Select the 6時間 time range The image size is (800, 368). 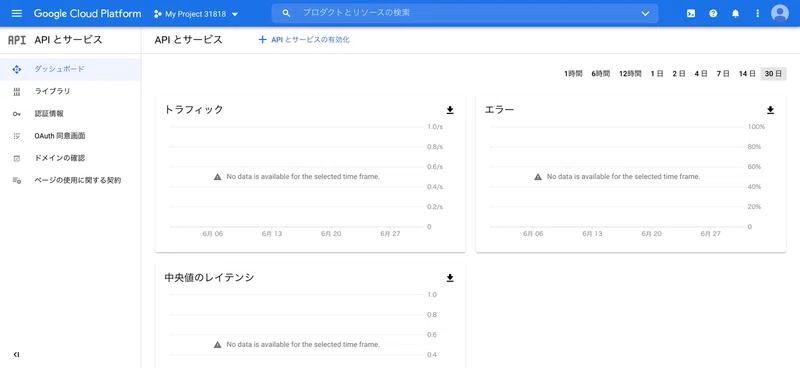pos(601,74)
